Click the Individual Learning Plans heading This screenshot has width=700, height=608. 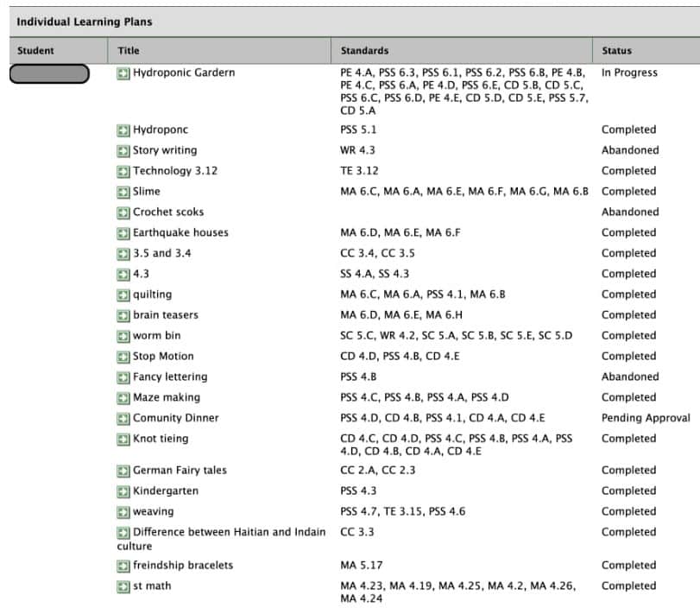[x=85, y=22]
